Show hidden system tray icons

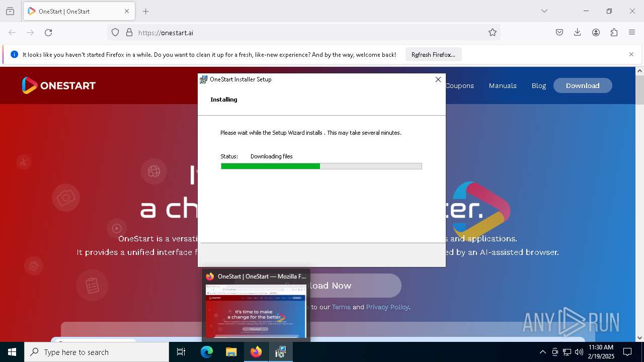point(542,352)
